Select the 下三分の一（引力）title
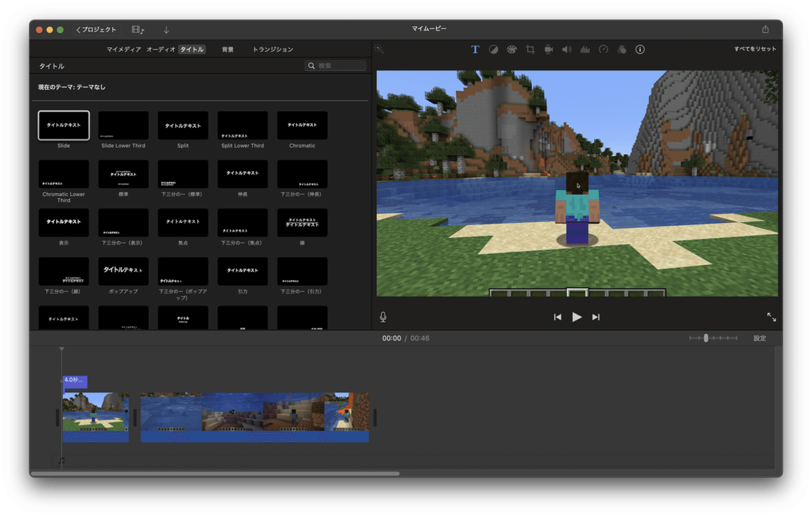The width and height of the screenshot is (812, 516). 302,271
